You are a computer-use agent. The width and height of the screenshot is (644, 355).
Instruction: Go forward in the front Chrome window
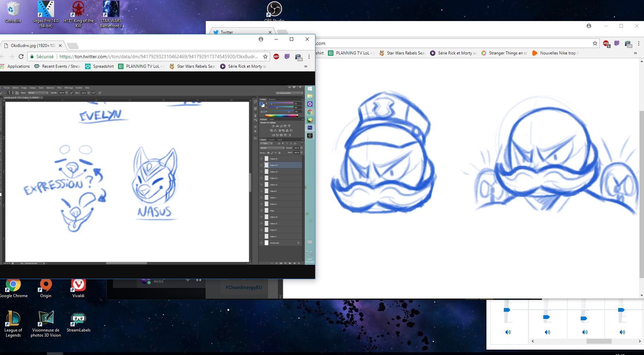coord(11,57)
